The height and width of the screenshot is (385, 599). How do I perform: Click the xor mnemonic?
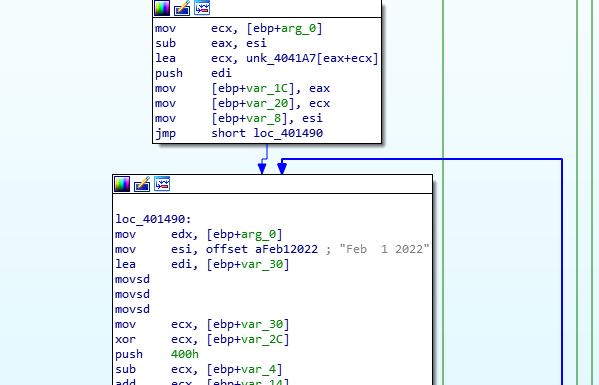pos(125,339)
